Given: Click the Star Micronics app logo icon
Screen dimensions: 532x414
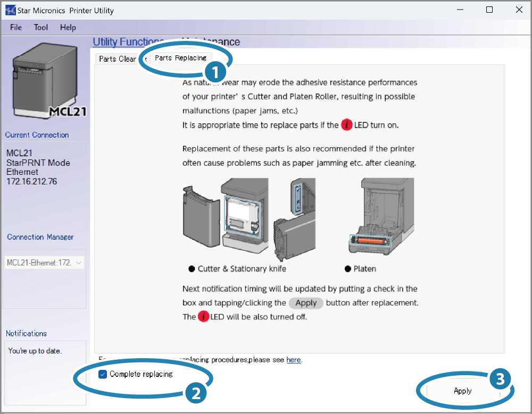Looking at the screenshot, I should pyautogui.click(x=11, y=10).
